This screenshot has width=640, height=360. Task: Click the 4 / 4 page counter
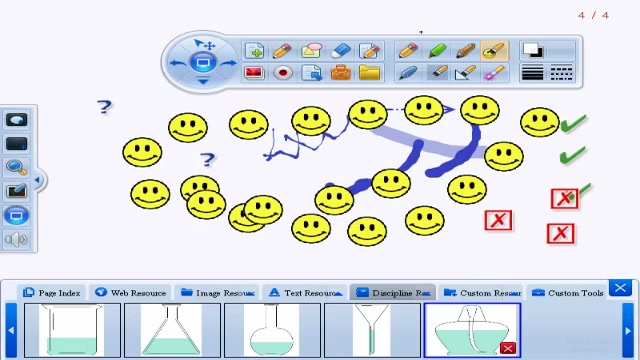[x=593, y=16]
